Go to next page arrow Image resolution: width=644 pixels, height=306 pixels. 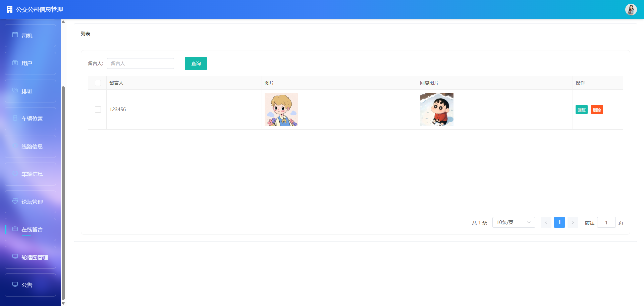coord(573,222)
